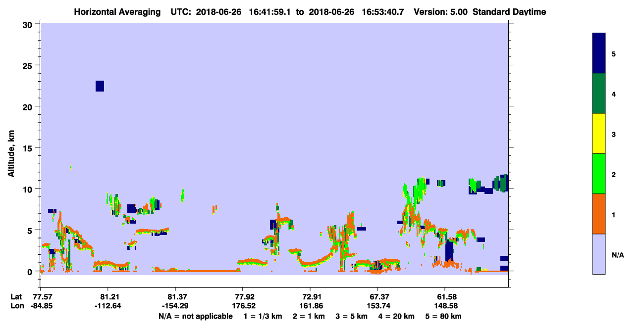Click the '2 = 1 km' legend entry
This screenshot has width=644, height=330.
coord(309,316)
